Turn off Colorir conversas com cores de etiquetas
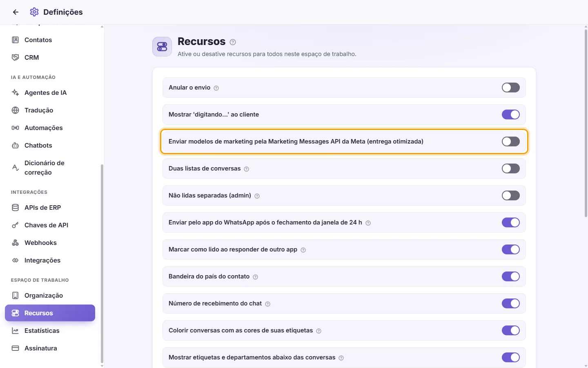Screen dimensions: 588x368 pos(511,330)
